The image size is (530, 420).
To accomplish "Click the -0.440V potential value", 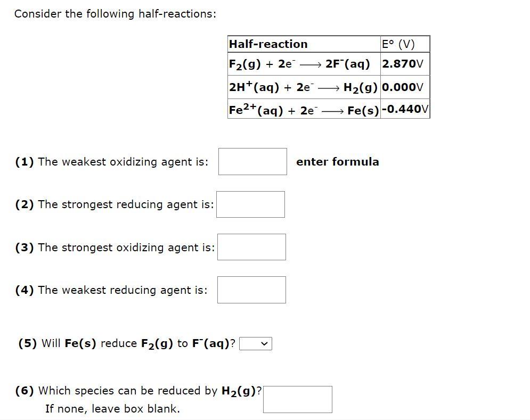I will (x=403, y=110).
